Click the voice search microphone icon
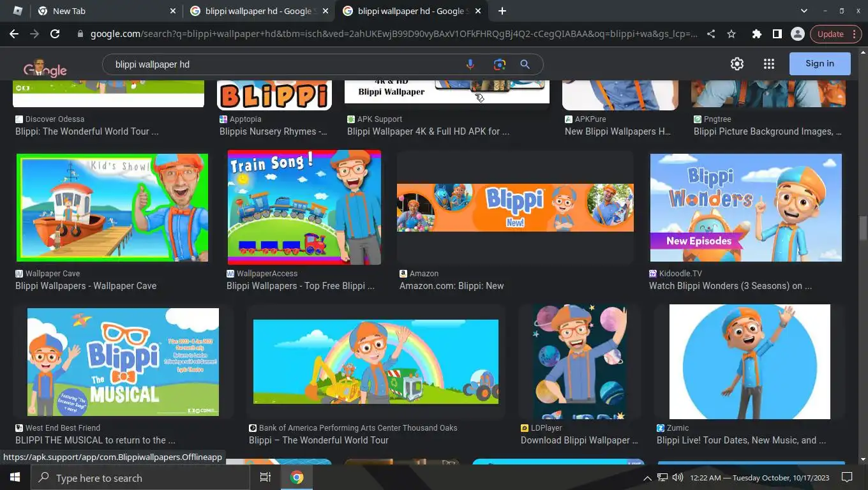 point(470,64)
